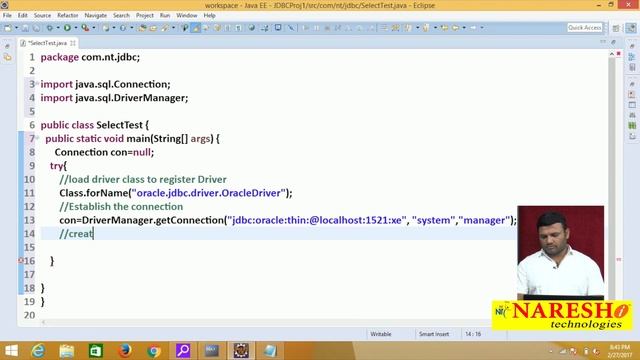Screen dimensions: 640x360
Task: Collapse the main method fold on line 7
Action: pyautogui.click(x=37, y=138)
